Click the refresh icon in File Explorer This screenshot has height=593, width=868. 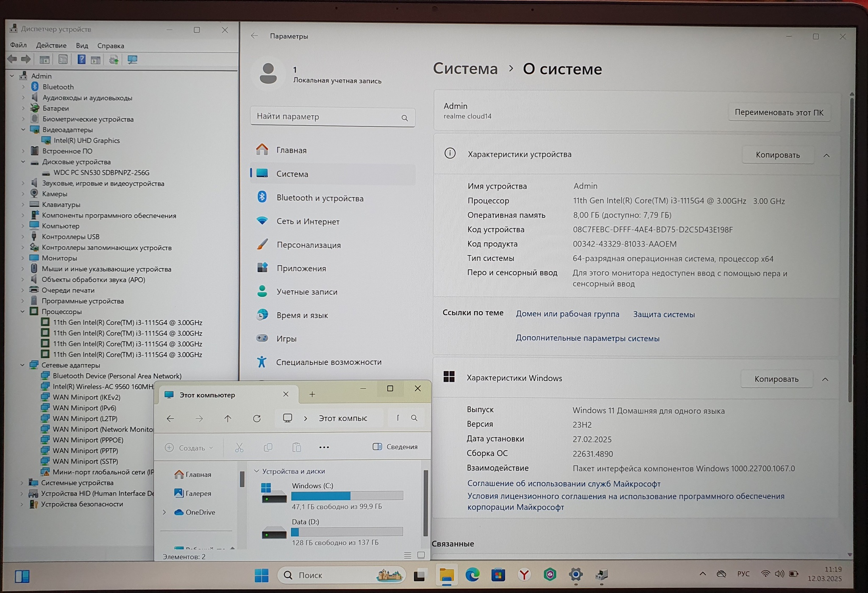point(257,418)
